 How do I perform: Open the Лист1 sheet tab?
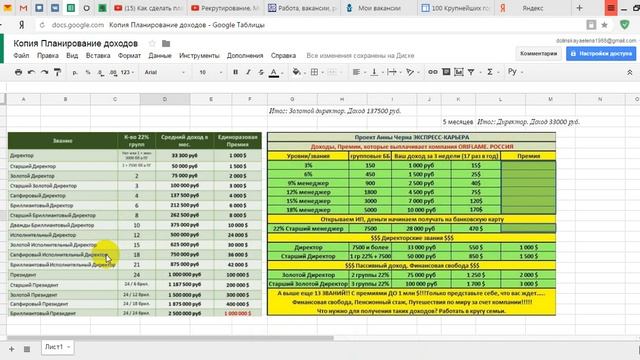pyautogui.click(x=57, y=347)
